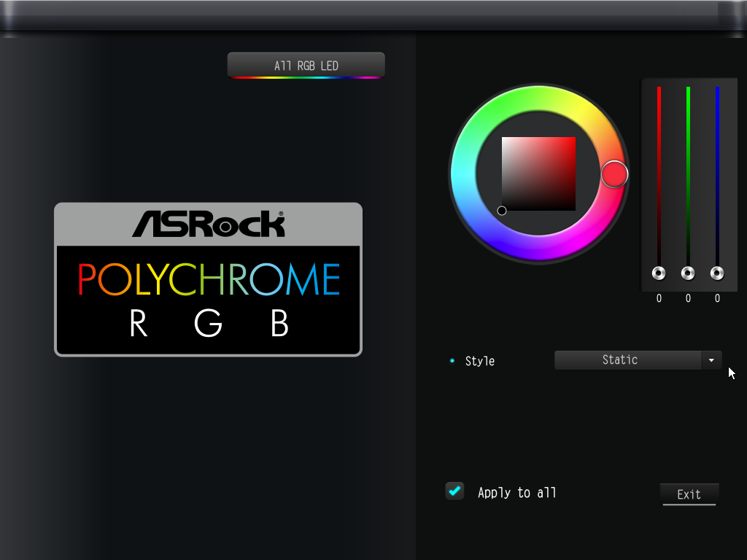Viewport: 747px width, 560px height.
Task: Click the blue slider value 0
Action: coord(717,298)
